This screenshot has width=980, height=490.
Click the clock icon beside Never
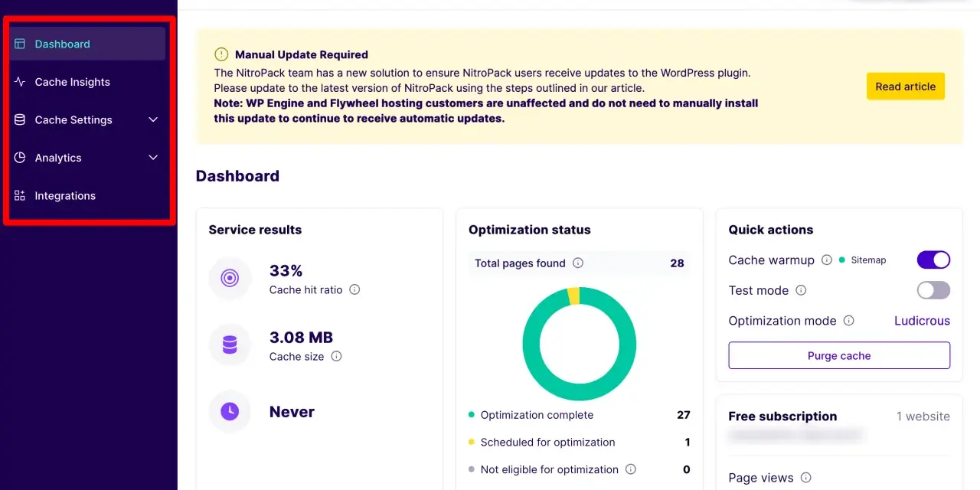[230, 412]
